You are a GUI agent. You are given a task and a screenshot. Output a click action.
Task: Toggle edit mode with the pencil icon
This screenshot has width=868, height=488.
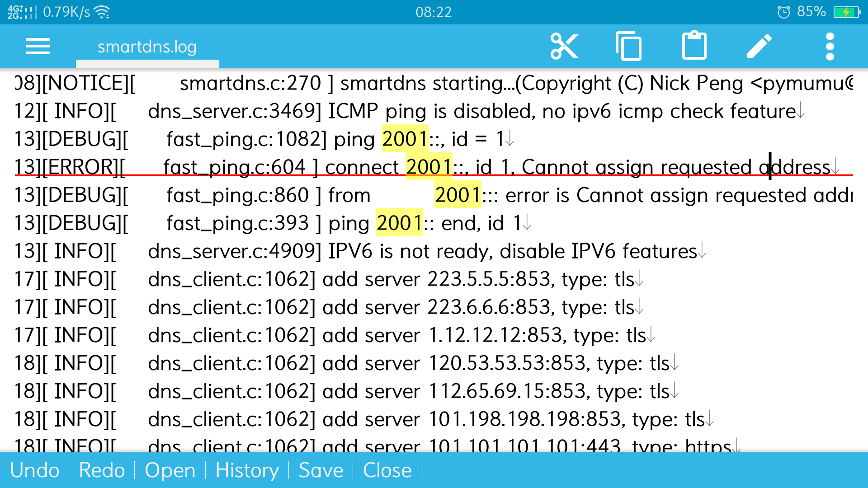click(x=759, y=46)
